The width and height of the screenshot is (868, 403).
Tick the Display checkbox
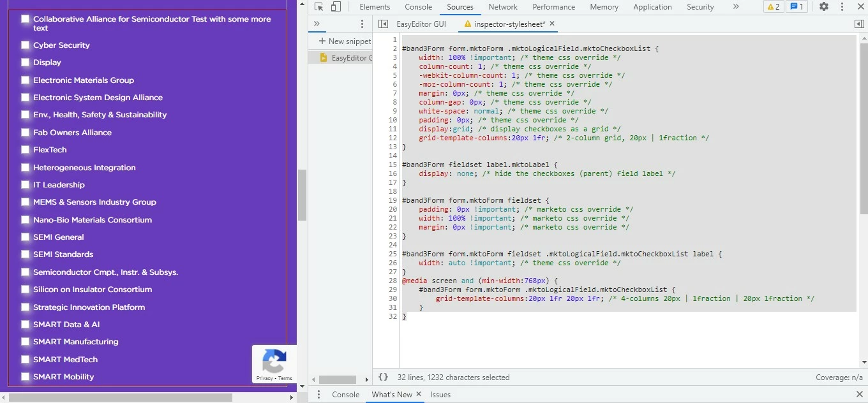tap(26, 62)
